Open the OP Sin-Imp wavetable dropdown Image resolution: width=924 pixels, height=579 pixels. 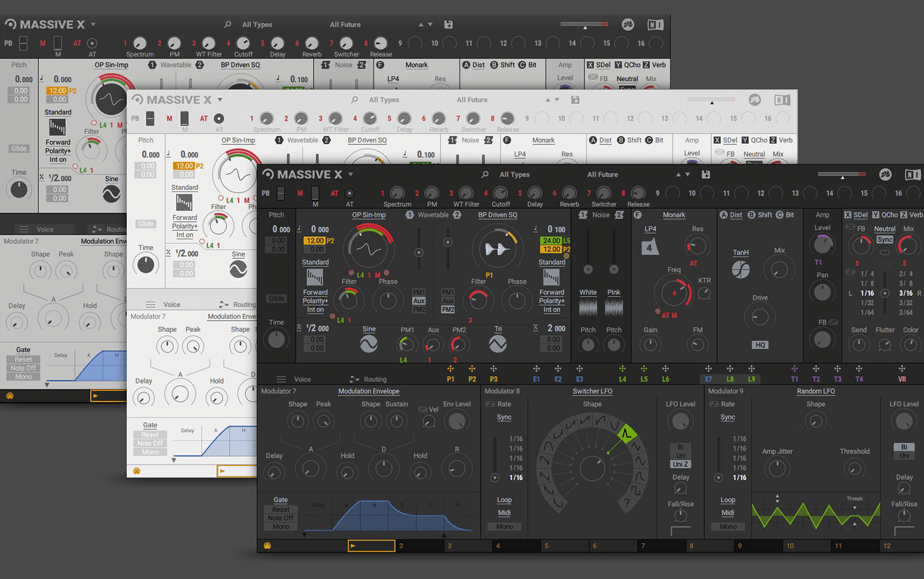click(368, 215)
